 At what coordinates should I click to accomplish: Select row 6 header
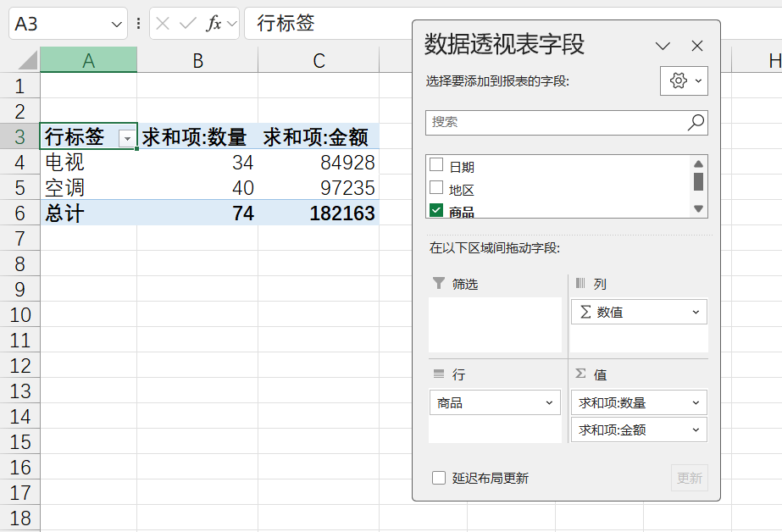coord(20,213)
